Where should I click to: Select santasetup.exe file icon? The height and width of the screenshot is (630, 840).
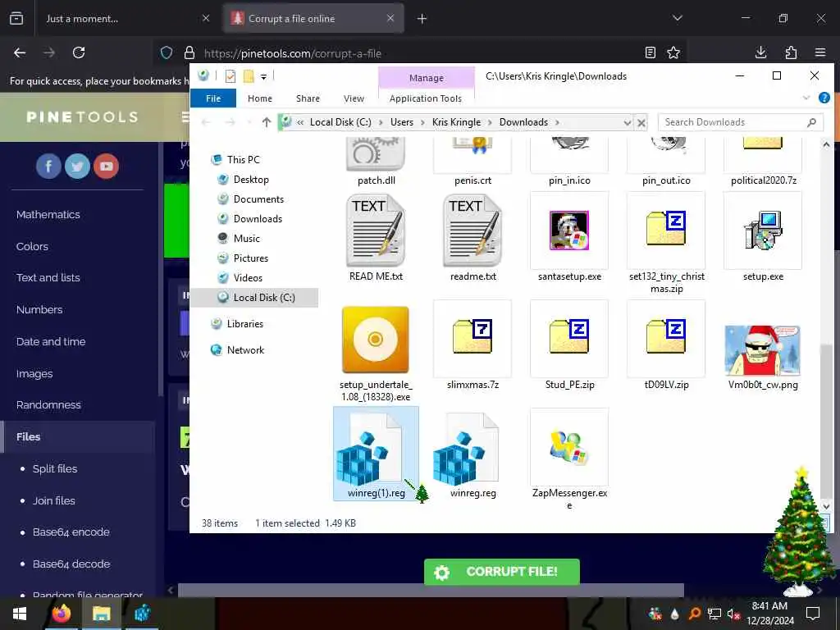coord(569,231)
